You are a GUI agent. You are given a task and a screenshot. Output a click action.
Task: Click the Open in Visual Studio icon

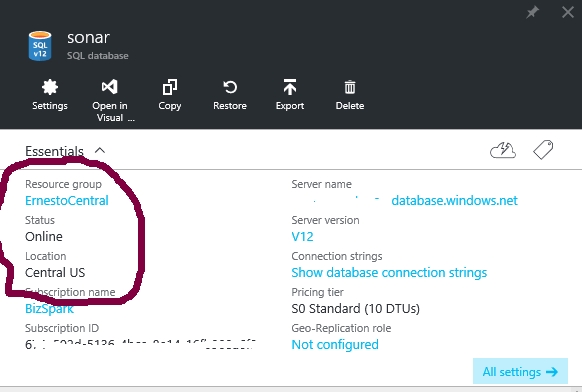pyautogui.click(x=109, y=87)
